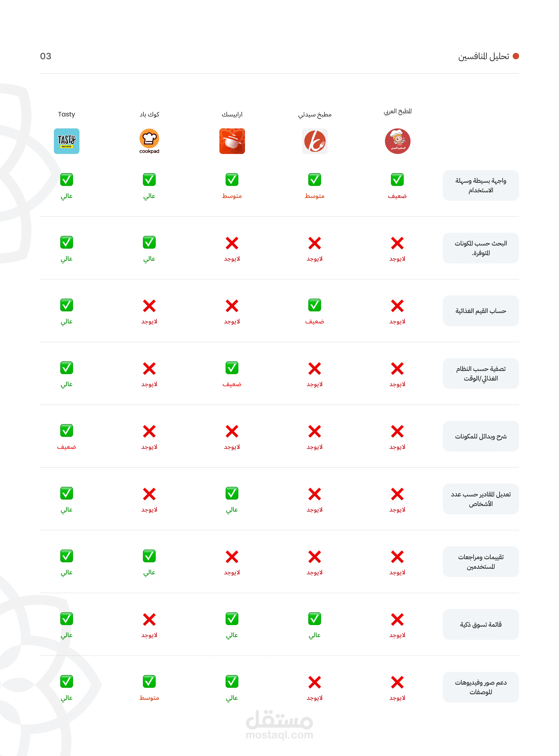The width and height of the screenshot is (559, 756).
Task: Click Cookpad's green checkmark for دعم صور وفيديوهات
Action: (x=149, y=681)
